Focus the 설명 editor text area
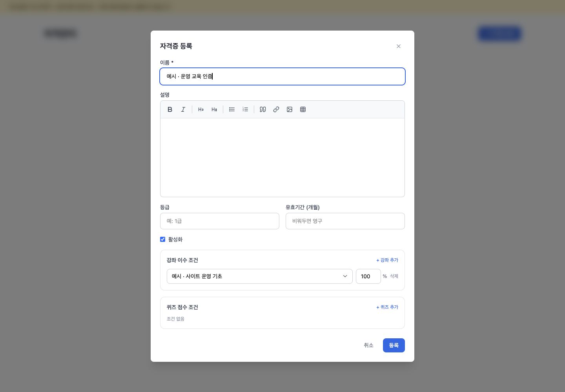Screen dimensions: 565x392 [282, 158]
